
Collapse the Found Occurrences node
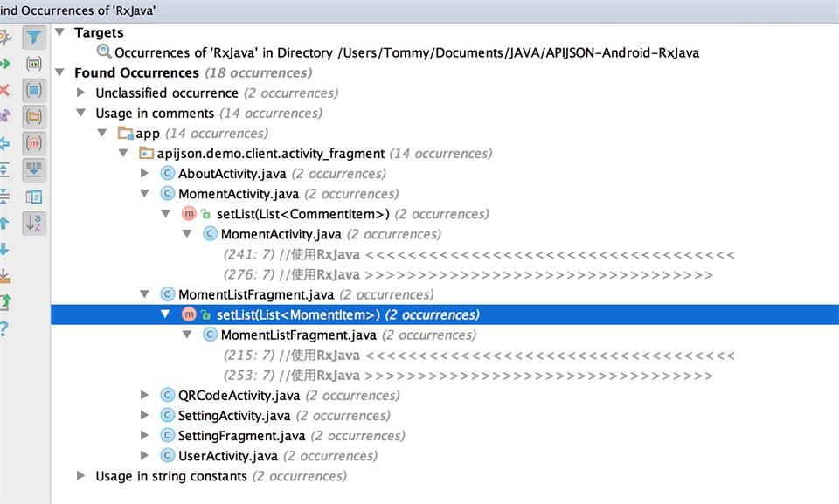point(60,72)
